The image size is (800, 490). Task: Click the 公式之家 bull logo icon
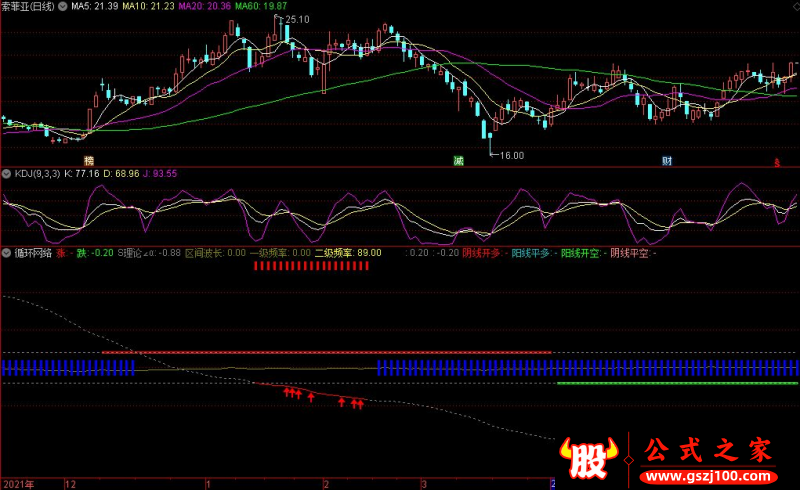[589, 457]
